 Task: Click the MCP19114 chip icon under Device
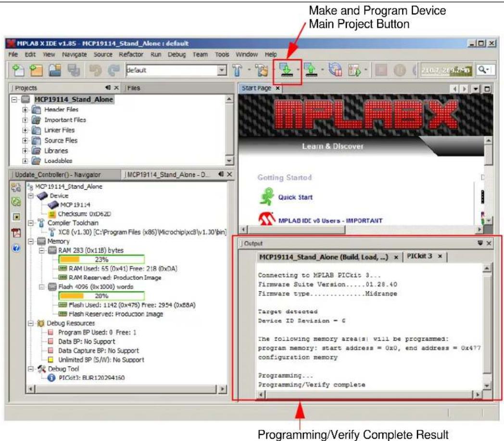click(x=53, y=205)
